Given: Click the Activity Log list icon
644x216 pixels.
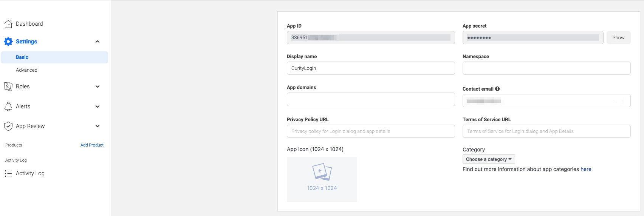Looking at the screenshot, I should pyautogui.click(x=8, y=173).
